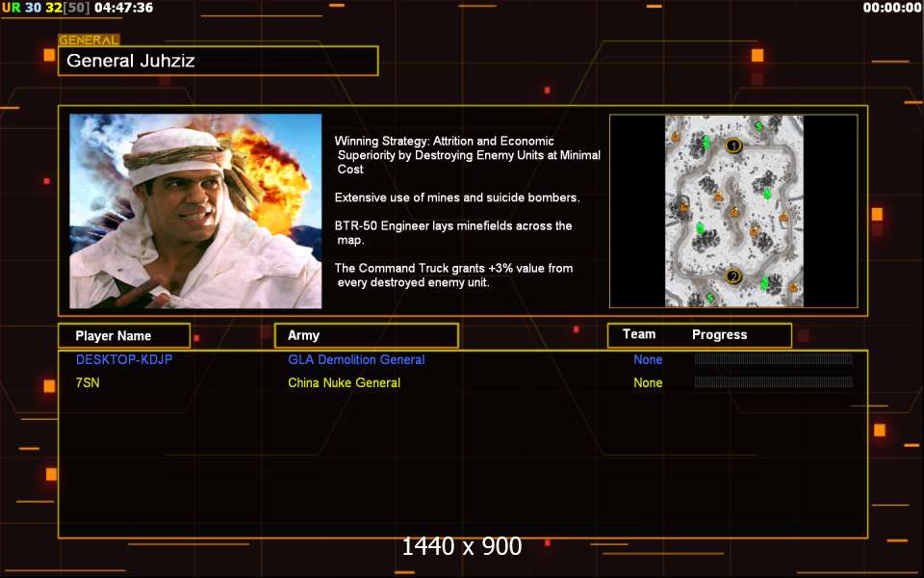This screenshot has height=578, width=924.
Task: Click the Winning Strategy description text
Action: pos(468,155)
